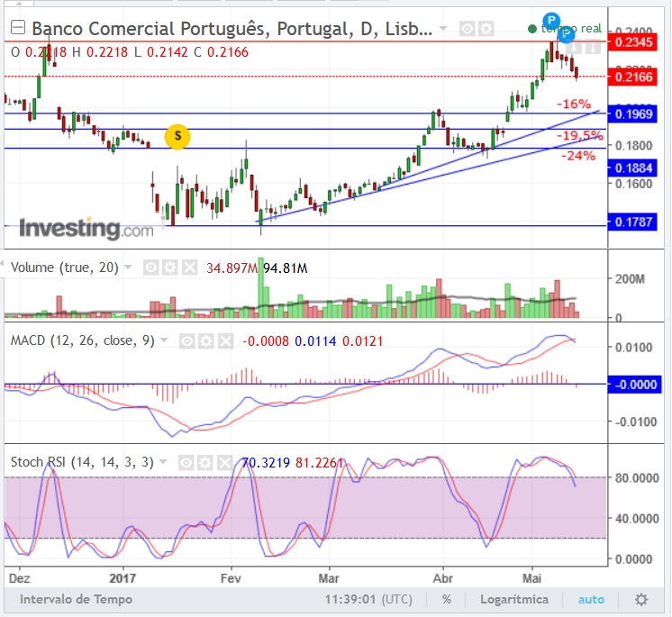
Task: Click the 200M volume axis label
Action: (630, 279)
